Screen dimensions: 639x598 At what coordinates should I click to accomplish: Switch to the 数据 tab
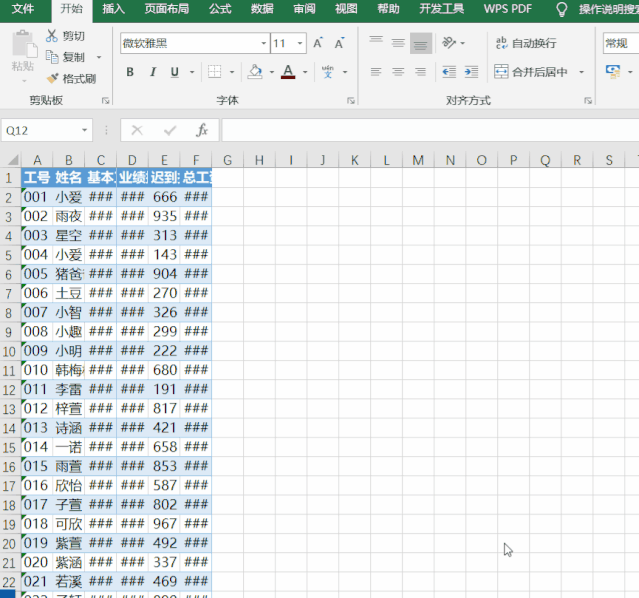262,9
